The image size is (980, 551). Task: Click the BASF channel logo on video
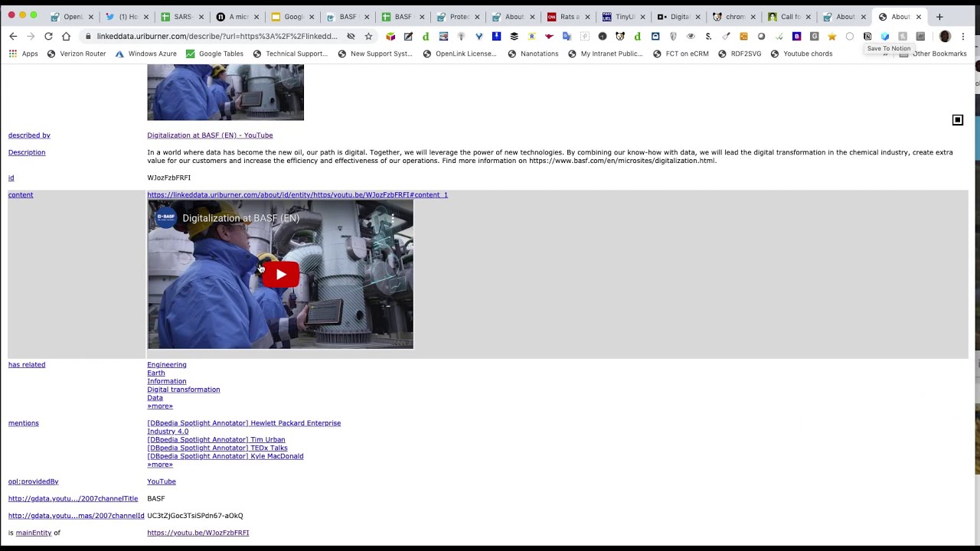165,218
